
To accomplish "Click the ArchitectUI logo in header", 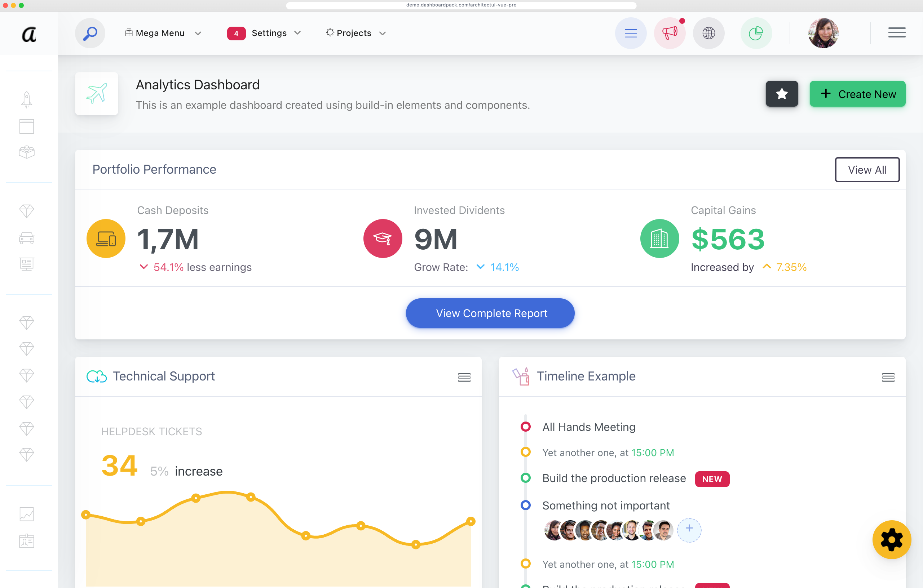I will pyautogui.click(x=29, y=34).
